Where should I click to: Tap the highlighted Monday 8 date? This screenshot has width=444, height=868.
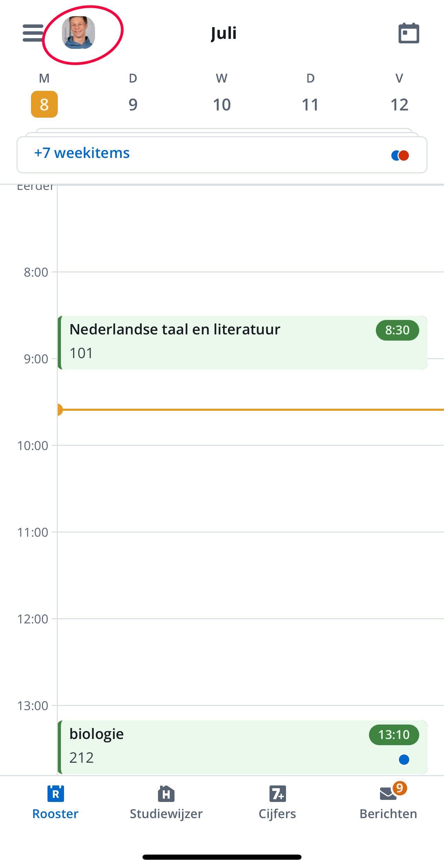44,104
